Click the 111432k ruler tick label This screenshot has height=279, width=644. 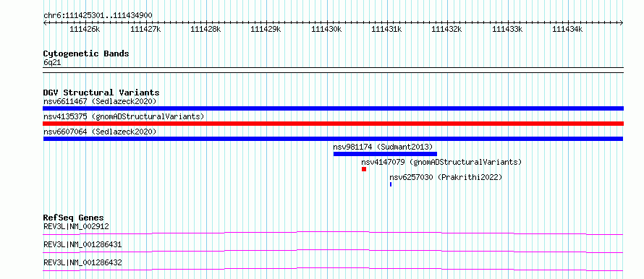click(447, 29)
